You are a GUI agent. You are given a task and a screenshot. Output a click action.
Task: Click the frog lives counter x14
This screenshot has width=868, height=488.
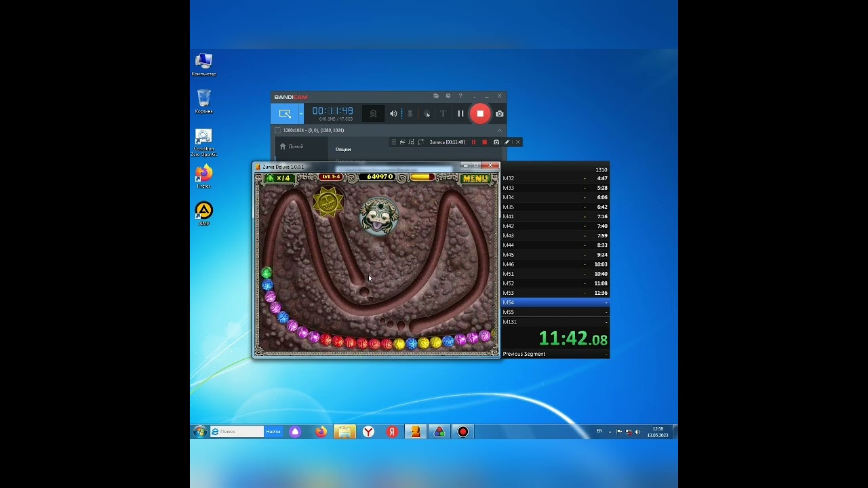pyautogui.click(x=278, y=178)
